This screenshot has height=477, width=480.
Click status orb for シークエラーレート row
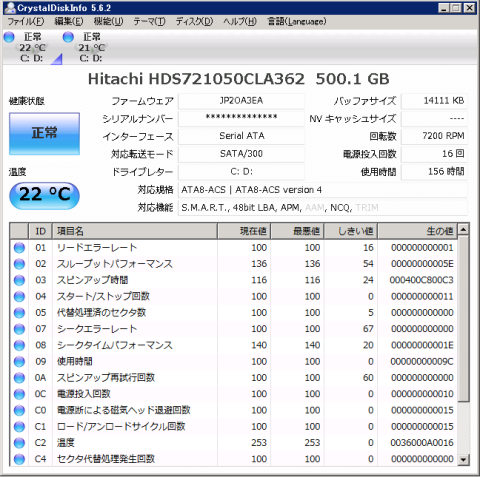tap(19, 329)
